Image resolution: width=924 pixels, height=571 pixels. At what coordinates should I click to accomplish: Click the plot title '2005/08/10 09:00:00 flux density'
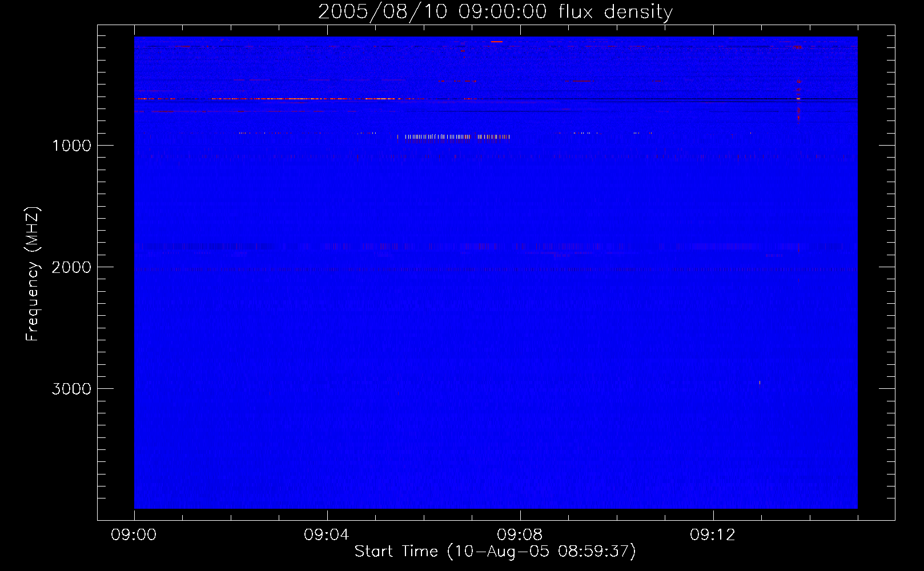(495, 12)
